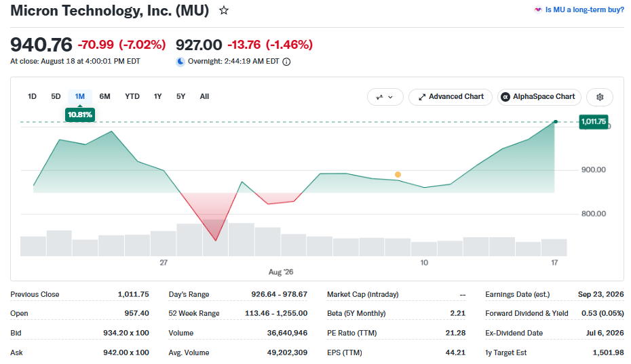Click the 52 Week Range value

click(276, 313)
